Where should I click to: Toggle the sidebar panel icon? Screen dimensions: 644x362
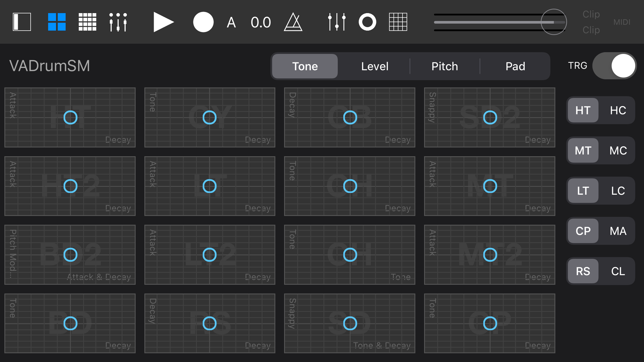click(22, 22)
